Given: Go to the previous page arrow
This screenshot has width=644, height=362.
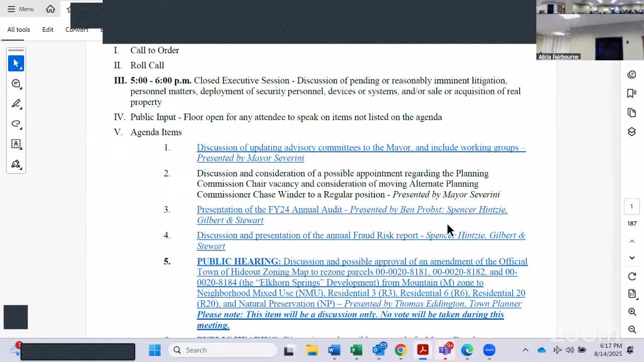Looking at the screenshot, I should 632,241.
